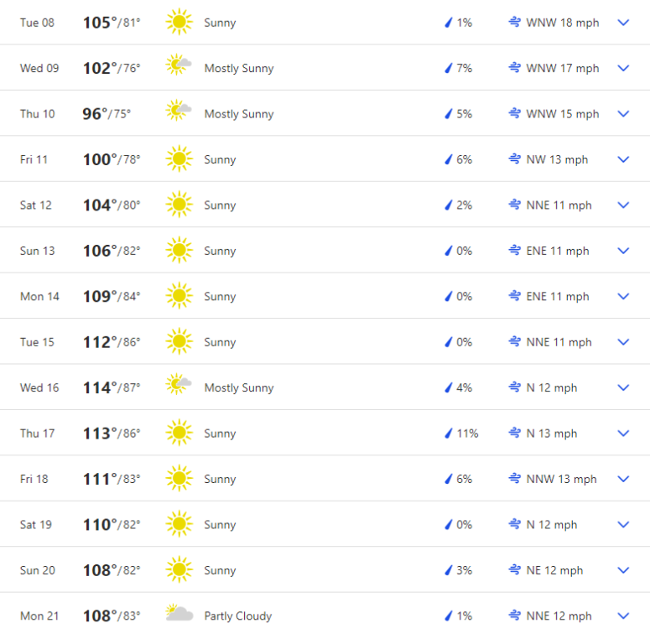The image size is (650, 644).
Task: Click the Mostly Sunny text for Thu 10
Action: (239, 114)
